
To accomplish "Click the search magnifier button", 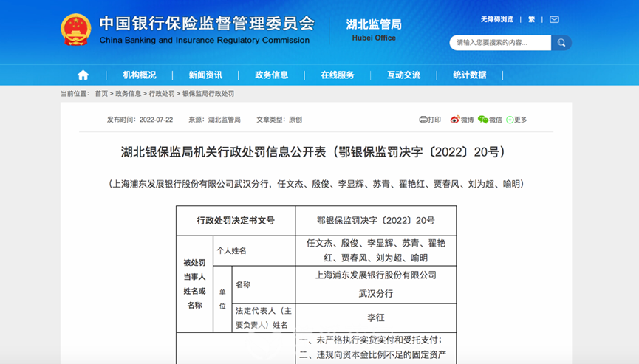I will tap(561, 43).
